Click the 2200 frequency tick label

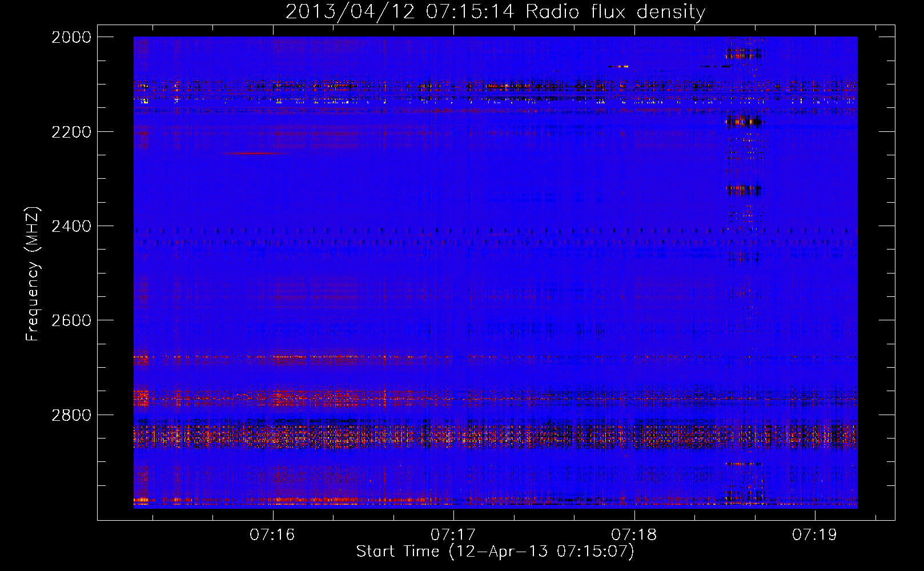coord(71,132)
